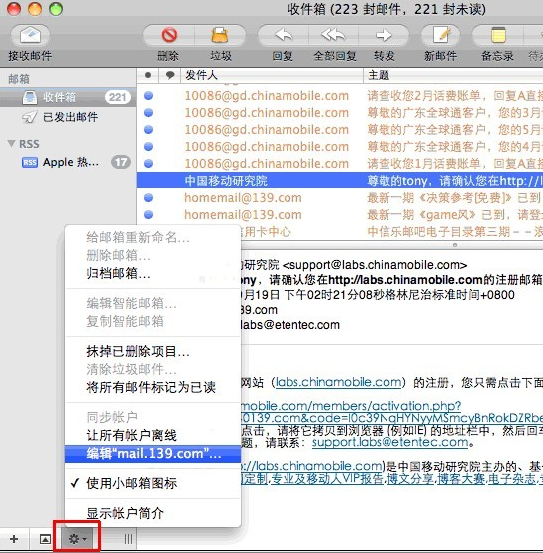Sort by Subject (主题) column header

(453, 75)
